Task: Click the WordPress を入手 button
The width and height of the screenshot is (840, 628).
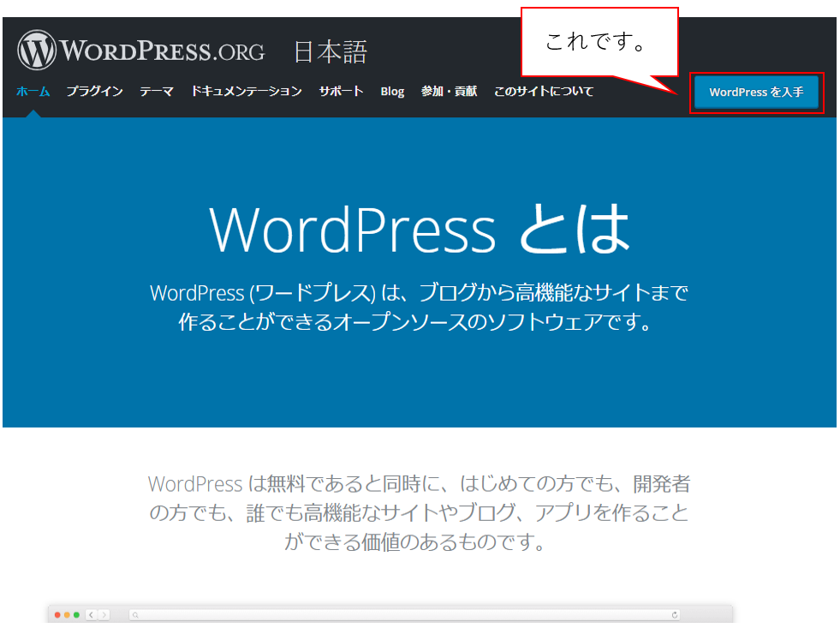Action: click(x=756, y=93)
